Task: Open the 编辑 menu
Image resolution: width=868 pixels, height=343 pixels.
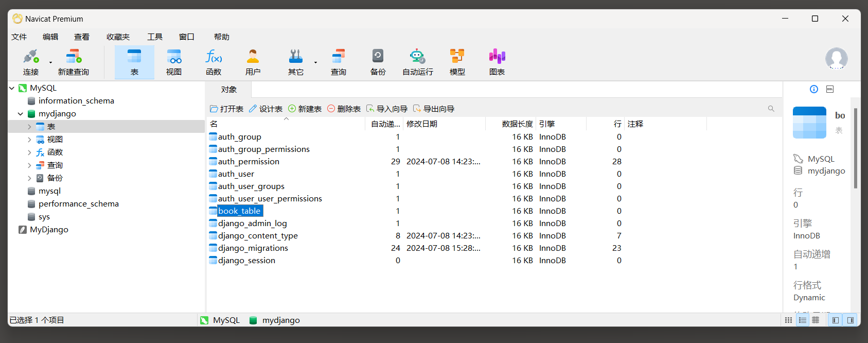Action: 50,37
